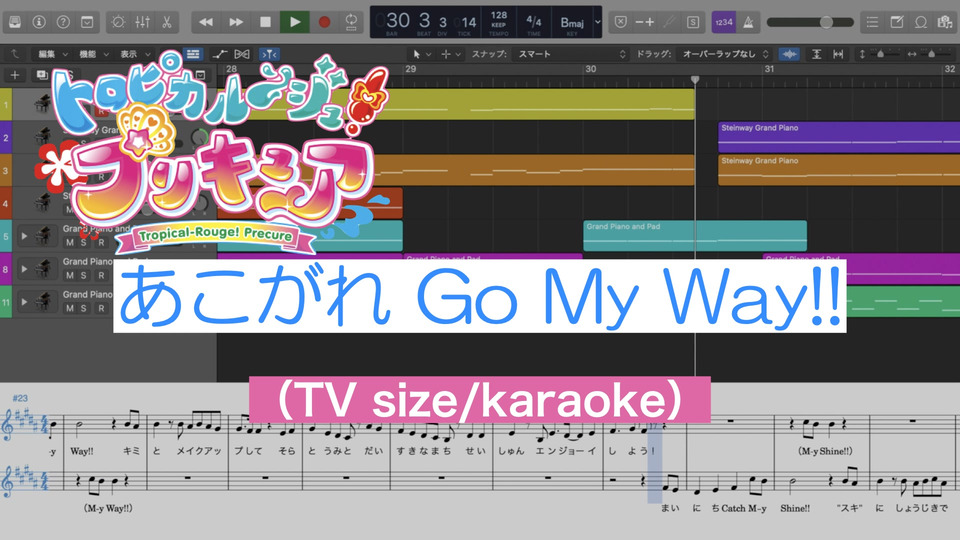The image size is (960, 540).
Task: Open the Toolbar display icon
Action: click(88, 22)
